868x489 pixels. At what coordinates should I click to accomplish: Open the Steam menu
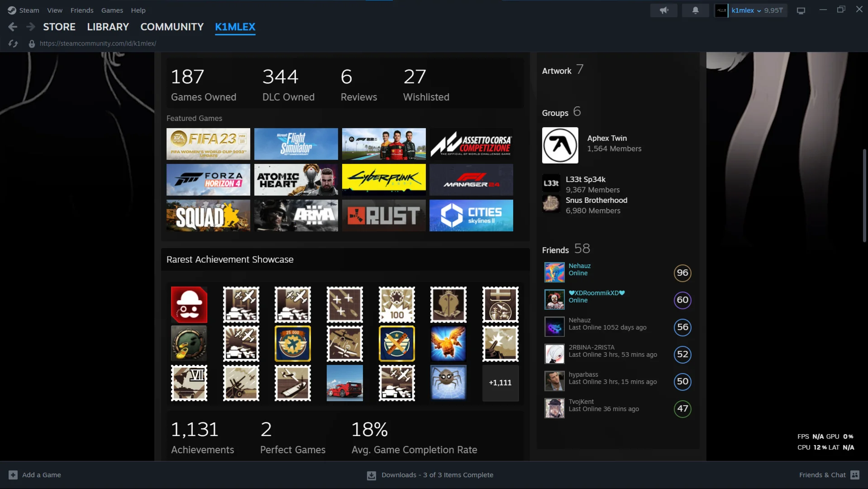click(29, 10)
